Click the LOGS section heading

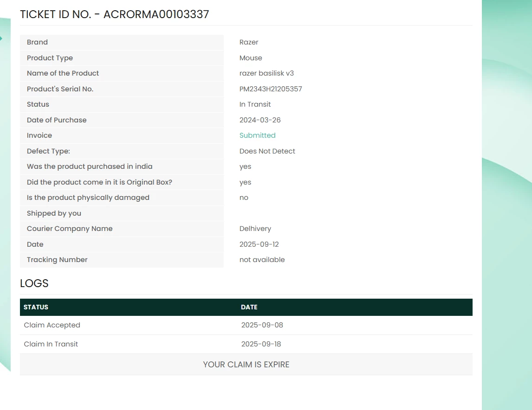(34, 283)
